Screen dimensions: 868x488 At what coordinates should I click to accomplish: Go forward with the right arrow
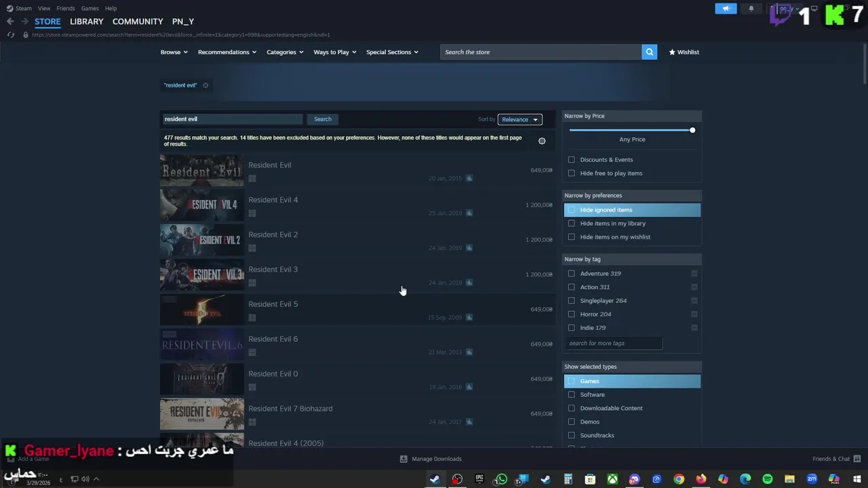tap(24, 22)
